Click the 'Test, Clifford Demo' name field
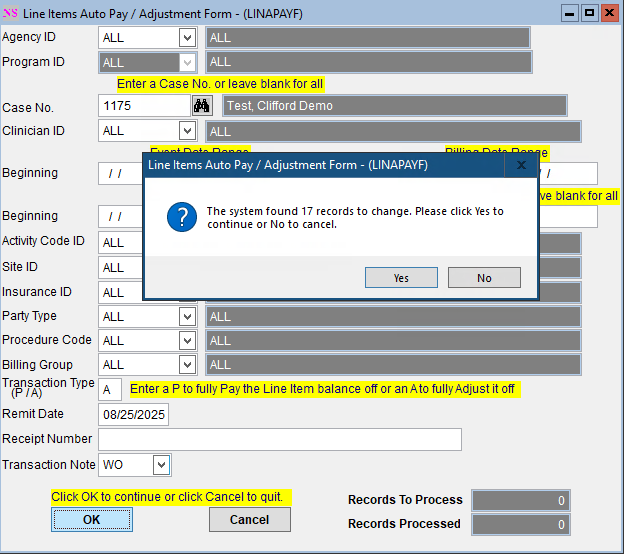624x554 pixels. [395, 106]
